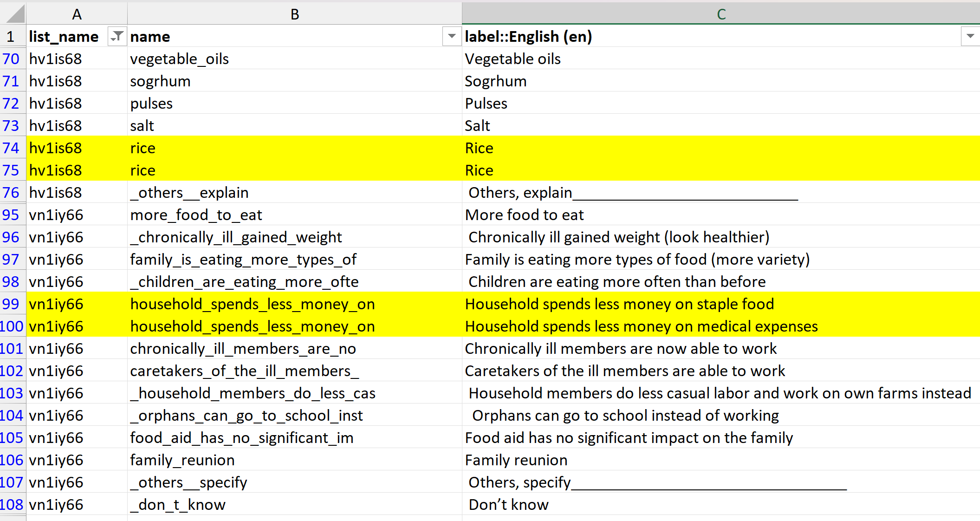Select the 'Don't know' label cell
This screenshot has width=980, height=521.
[508, 505]
